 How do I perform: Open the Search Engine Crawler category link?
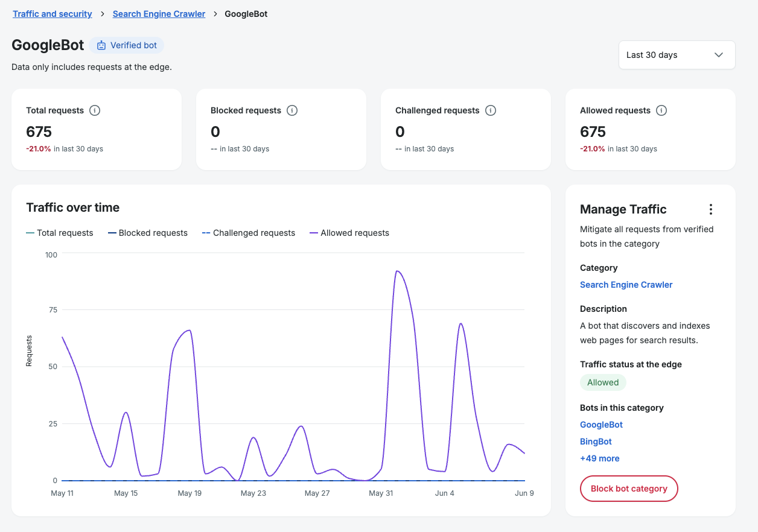tap(626, 285)
